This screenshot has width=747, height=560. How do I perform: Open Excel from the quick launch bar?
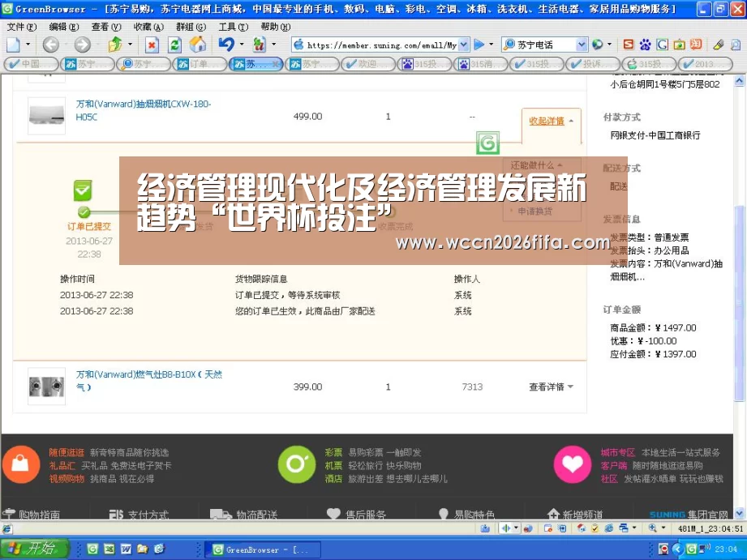coord(109,549)
